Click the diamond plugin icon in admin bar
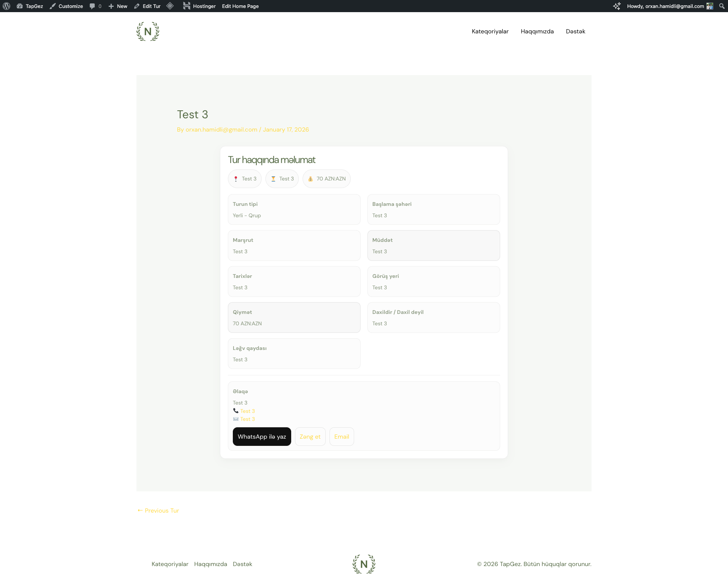The width and height of the screenshot is (728, 585). [170, 6]
